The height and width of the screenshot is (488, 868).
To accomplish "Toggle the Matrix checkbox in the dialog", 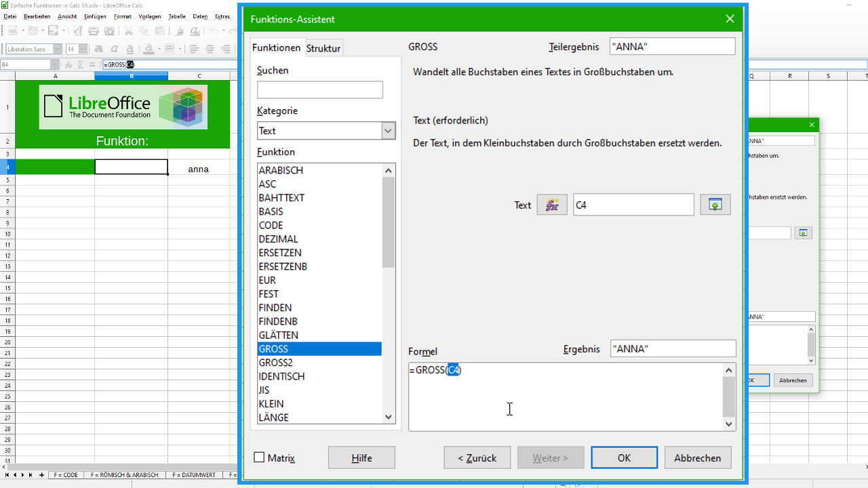I will (260, 457).
